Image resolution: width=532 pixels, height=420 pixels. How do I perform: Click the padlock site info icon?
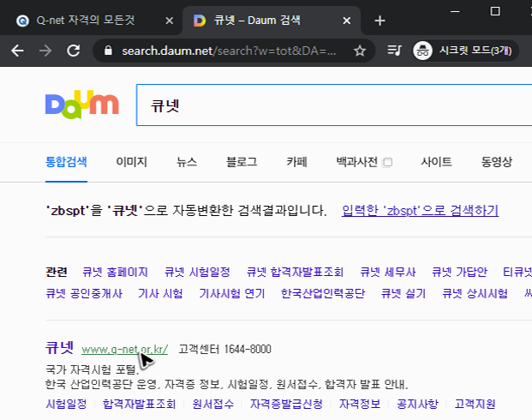pyautogui.click(x=108, y=51)
